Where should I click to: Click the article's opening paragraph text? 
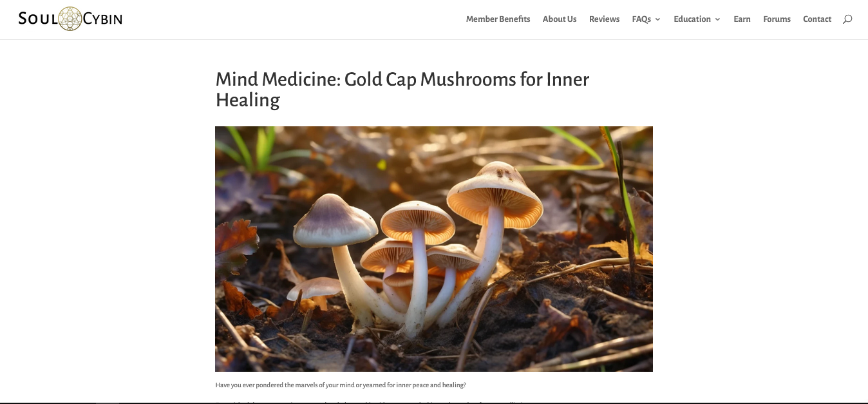341,385
